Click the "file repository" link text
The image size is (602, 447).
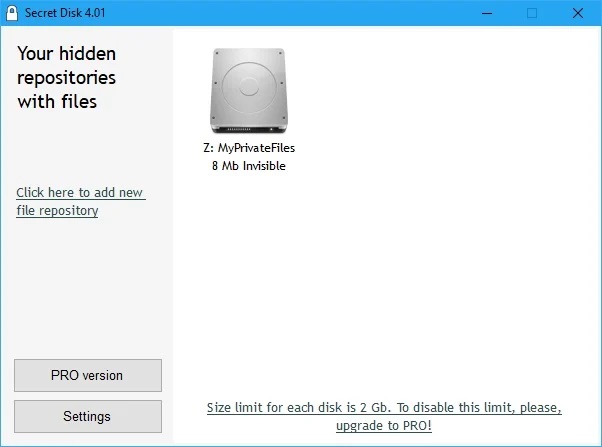[x=57, y=211]
